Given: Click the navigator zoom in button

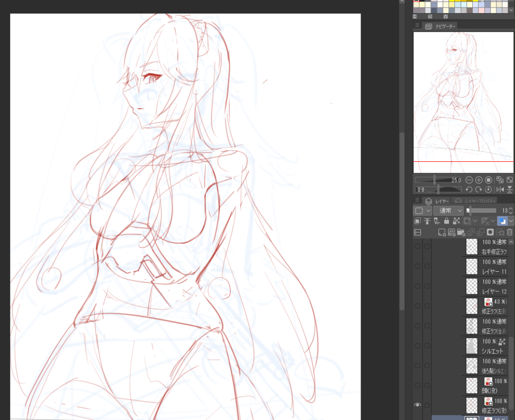Looking at the screenshot, I should 478,180.
